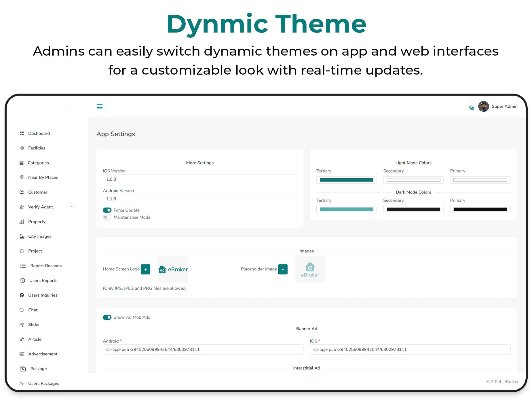The width and height of the screenshot is (532, 411).
Task: Open the Chat section
Action: tap(33, 310)
